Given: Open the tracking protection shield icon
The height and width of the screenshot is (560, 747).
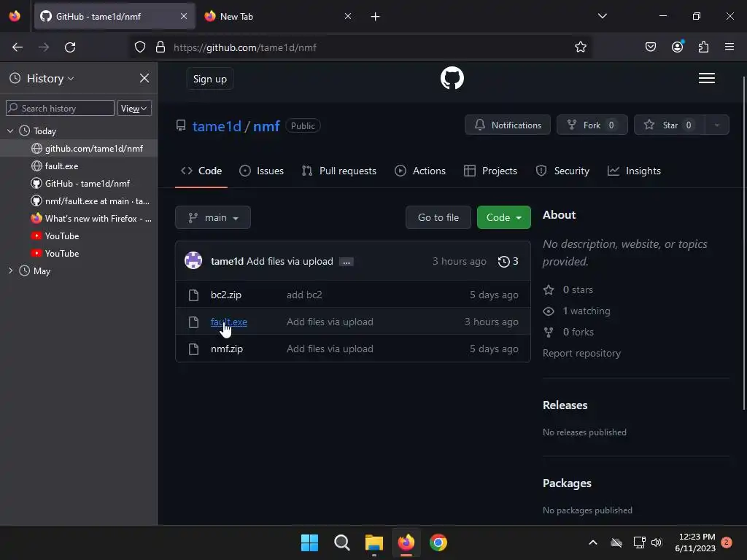Looking at the screenshot, I should click(139, 47).
